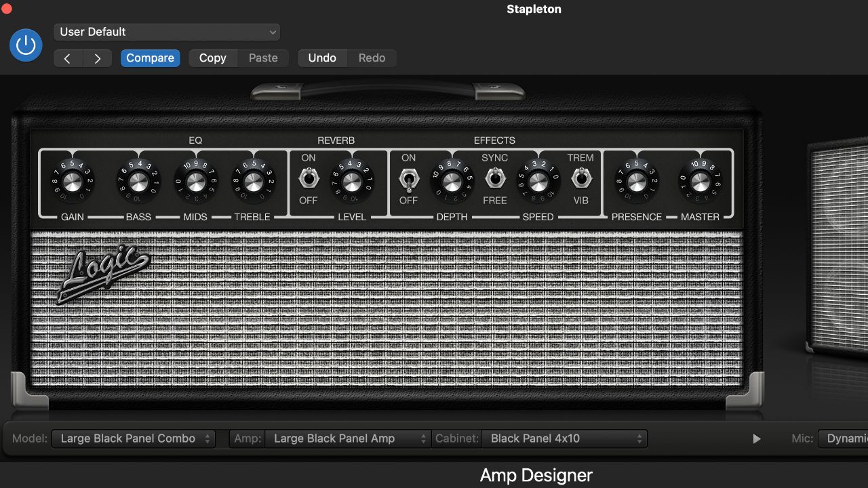This screenshot has height=488, width=868.
Task: Click the Master knob
Action: point(701,182)
